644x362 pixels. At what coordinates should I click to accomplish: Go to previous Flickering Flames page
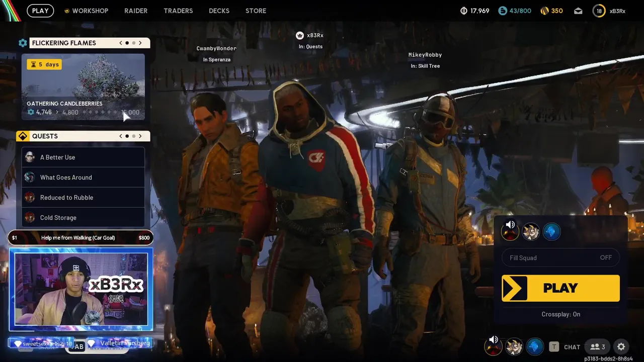pos(121,43)
